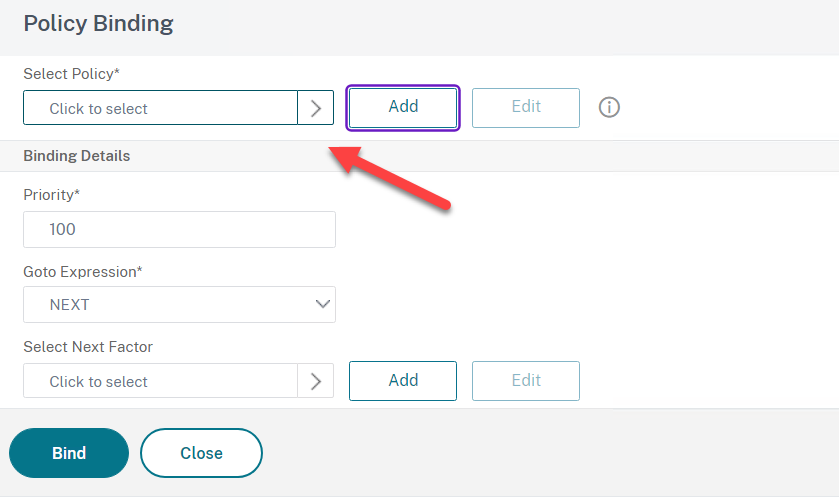Click the info icon beside Edit button

tap(609, 108)
